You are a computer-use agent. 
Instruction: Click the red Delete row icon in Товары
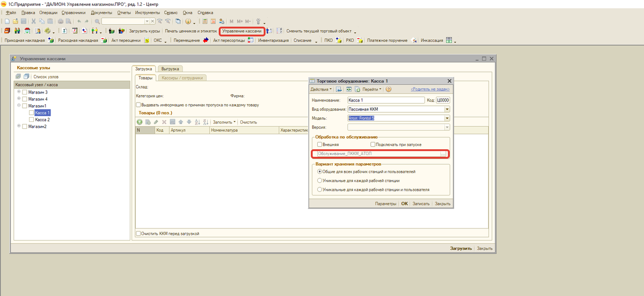click(x=164, y=122)
